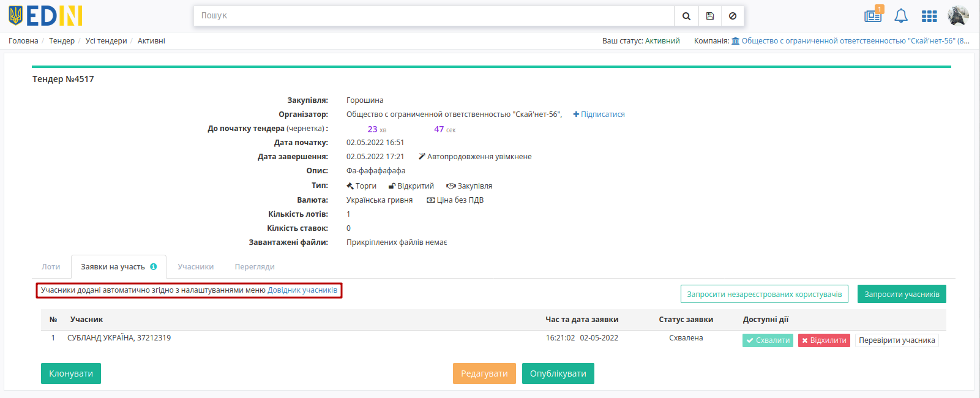This screenshot has width=980, height=398.
Task: Click the start date 02.05.2022 16:51
Action: (x=375, y=143)
